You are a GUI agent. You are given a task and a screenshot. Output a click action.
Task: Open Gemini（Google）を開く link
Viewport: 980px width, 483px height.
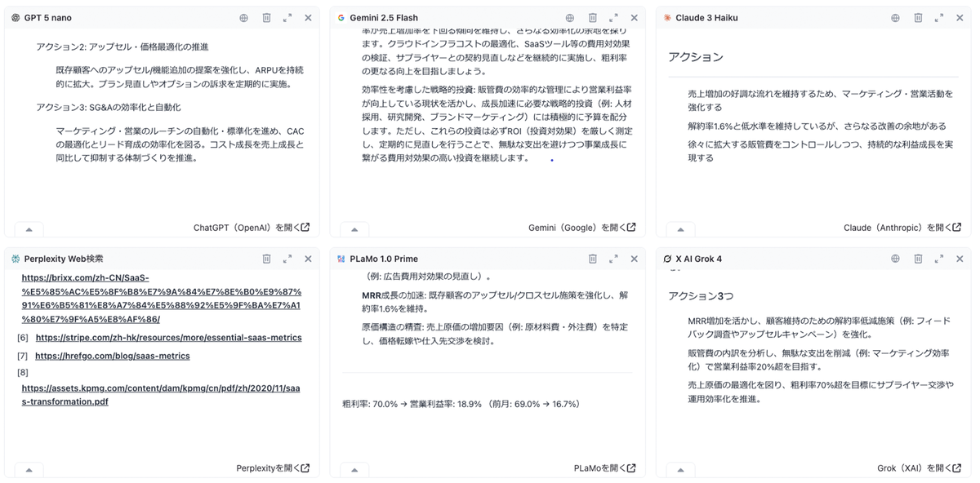(x=582, y=228)
